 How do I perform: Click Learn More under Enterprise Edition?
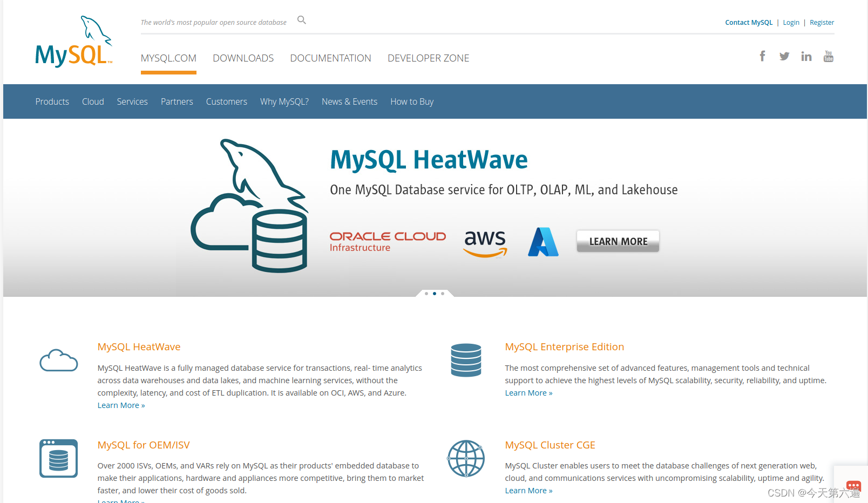click(x=529, y=393)
